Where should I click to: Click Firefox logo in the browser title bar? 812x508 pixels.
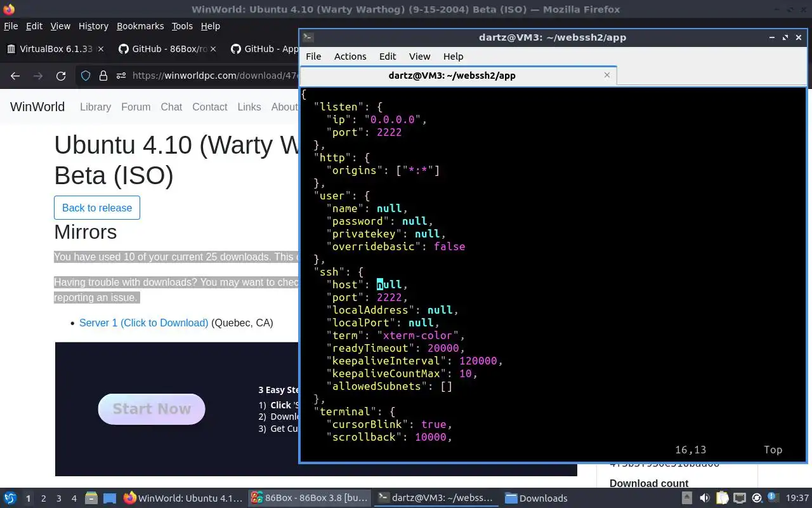[x=8, y=9]
